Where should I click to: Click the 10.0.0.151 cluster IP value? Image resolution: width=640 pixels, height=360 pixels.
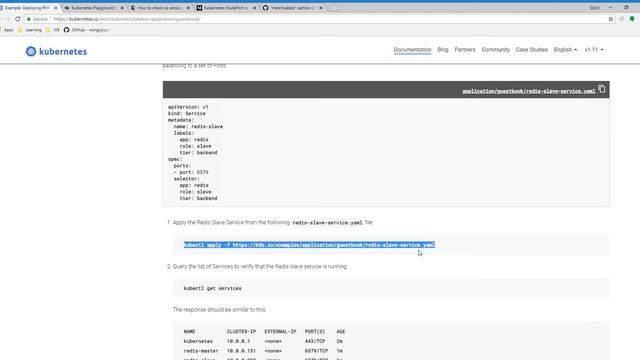(x=241, y=351)
